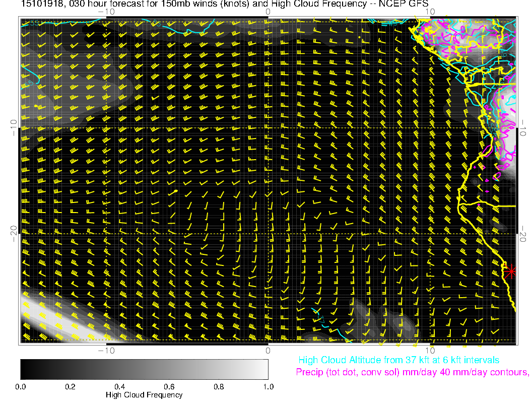Click the colorbar tick label 0.4
The image size is (532, 411).
[119, 387]
